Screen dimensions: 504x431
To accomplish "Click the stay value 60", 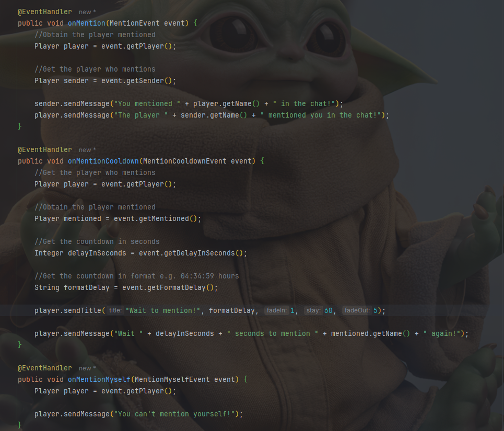I will pos(329,310).
